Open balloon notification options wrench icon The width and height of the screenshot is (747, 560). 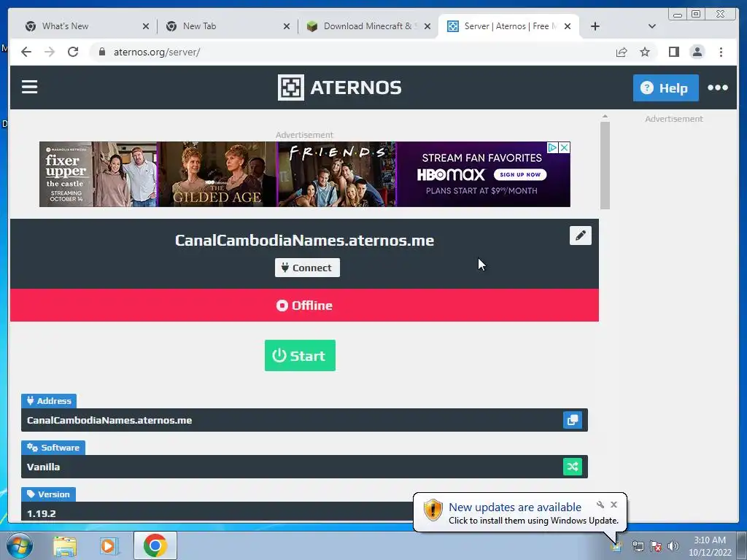click(600, 505)
